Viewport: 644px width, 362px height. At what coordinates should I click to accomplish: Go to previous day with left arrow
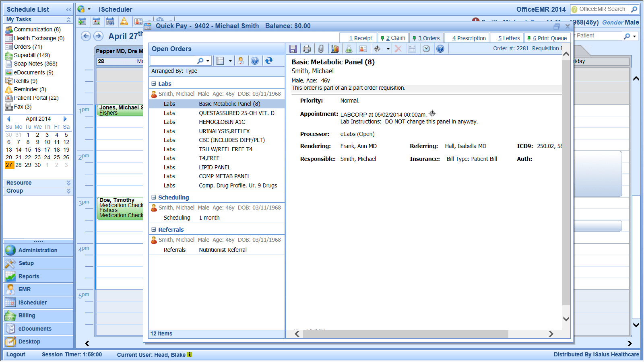click(x=86, y=36)
